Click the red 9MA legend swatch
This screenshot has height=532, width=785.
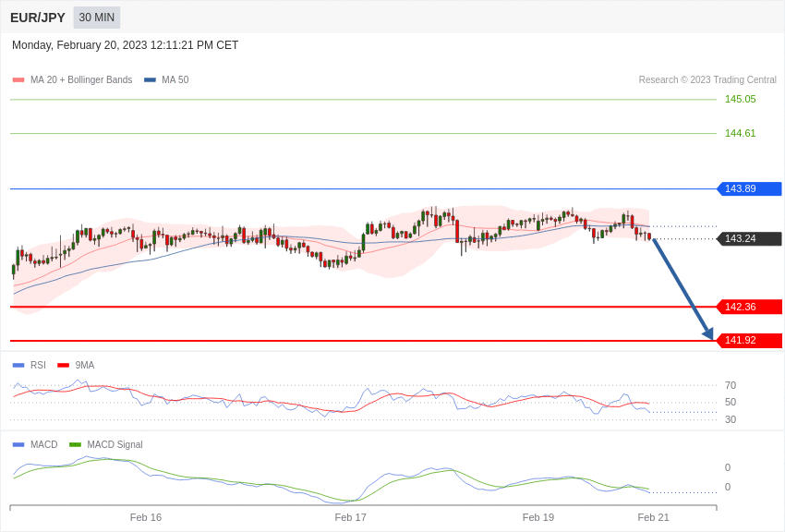click(x=64, y=366)
